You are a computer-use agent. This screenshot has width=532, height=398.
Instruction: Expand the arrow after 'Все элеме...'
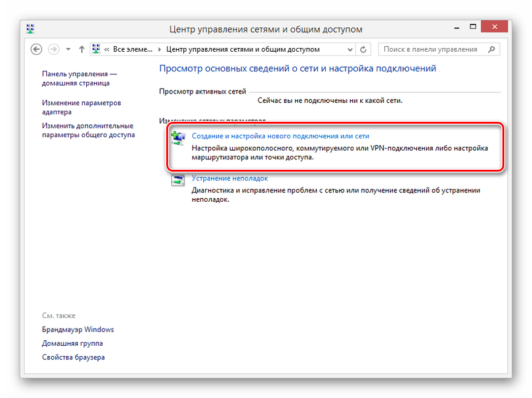pyautogui.click(x=159, y=49)
